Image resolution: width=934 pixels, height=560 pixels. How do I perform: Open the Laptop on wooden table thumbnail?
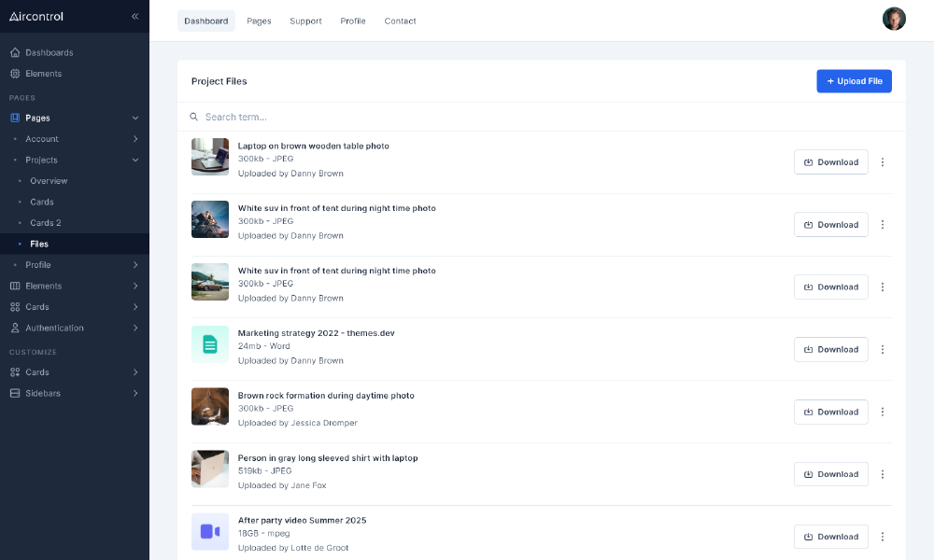click(x=210, y=157)
